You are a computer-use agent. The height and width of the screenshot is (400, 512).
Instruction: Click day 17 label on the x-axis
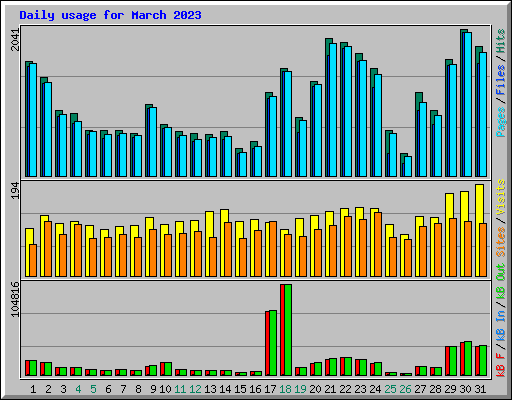tap(270, 389)
